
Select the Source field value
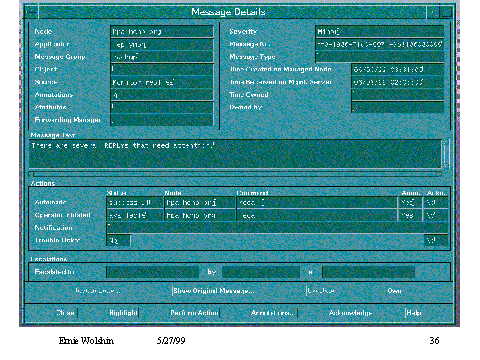coord(162,82)
